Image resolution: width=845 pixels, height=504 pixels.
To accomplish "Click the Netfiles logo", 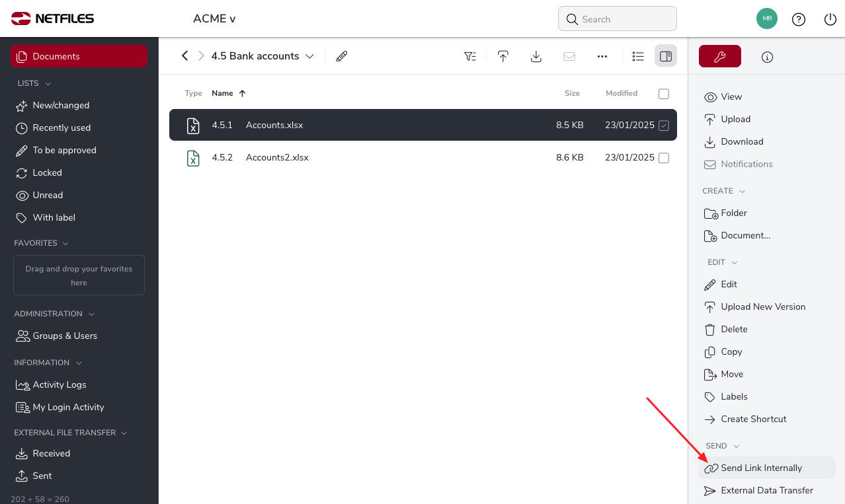I will click(52, 18).
